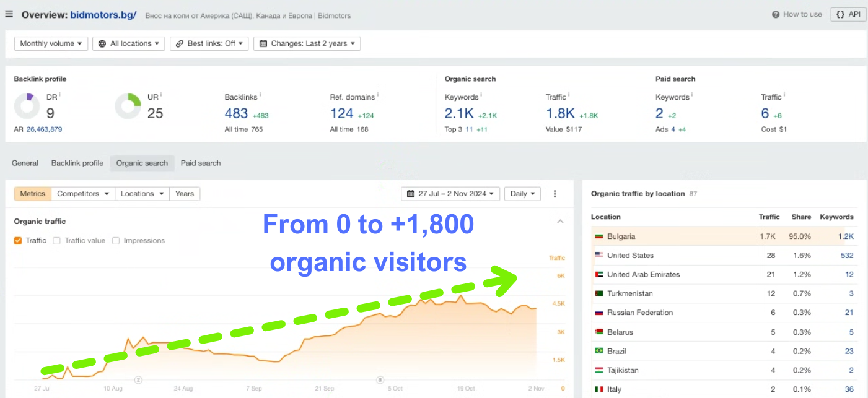Image resolution: width=868 pixels, height=398 pixels.
Task: Open the Daily granularity dropdown
Action: pos(522,193)
